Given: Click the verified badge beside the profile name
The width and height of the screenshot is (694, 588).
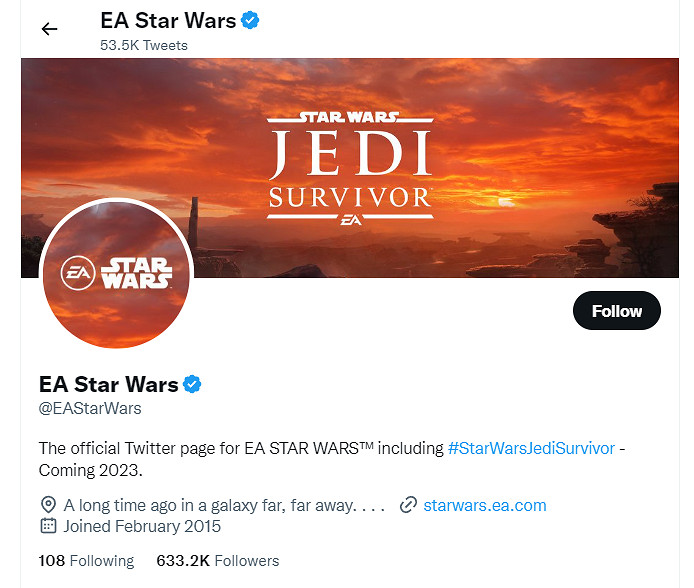Looking at the screenshot, I should point(192,384).
